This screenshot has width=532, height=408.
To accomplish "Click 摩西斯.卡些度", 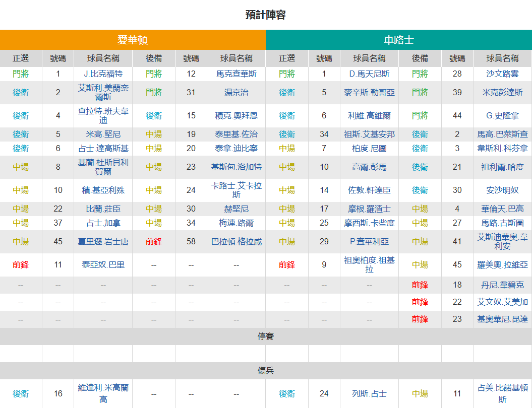I will 370,223.
